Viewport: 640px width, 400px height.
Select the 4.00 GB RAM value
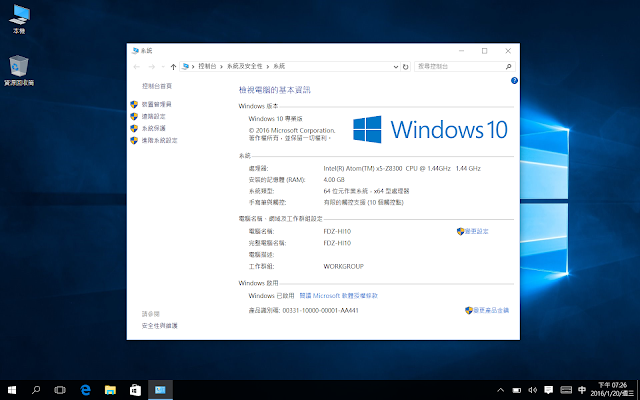click(x=334, y=180)
